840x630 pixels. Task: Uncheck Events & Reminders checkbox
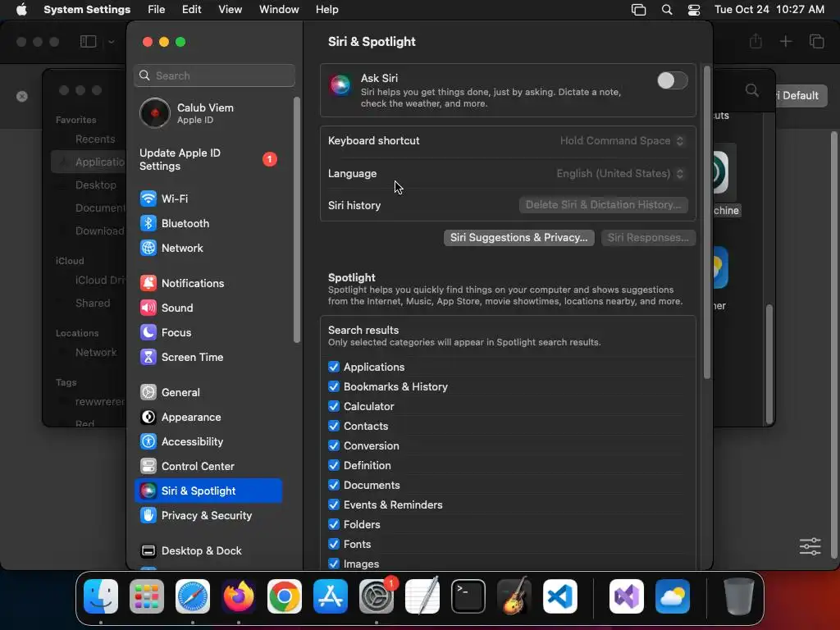click(334, 504)
